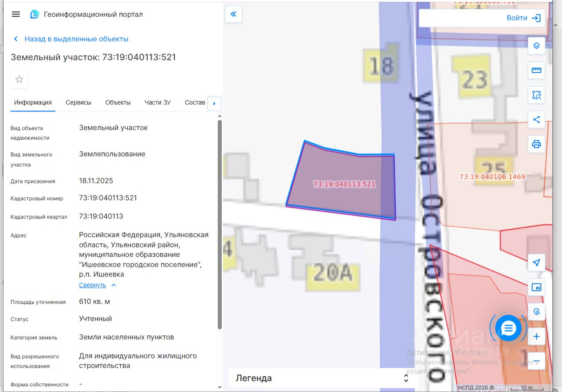Zoom out the map with minus button
Image resolution: width=562 pixels, height=392 pixels.
(x=537, y=361)
